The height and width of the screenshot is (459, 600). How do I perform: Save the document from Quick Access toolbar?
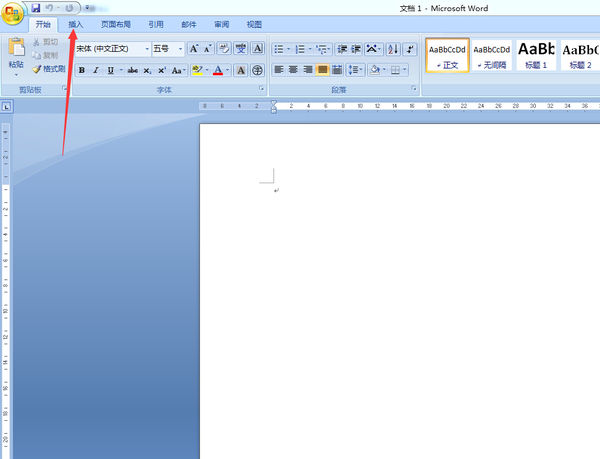click(x=36, y=8)
